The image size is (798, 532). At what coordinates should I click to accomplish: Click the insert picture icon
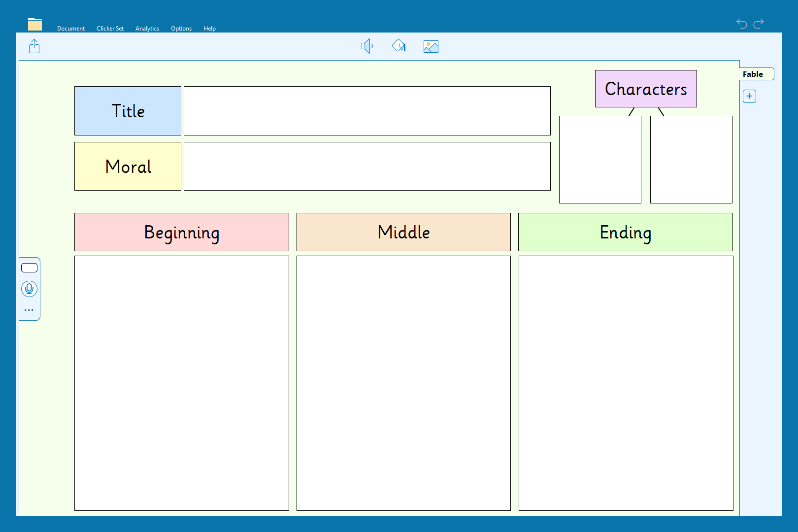pyautogui.click(x=431, y=46)
